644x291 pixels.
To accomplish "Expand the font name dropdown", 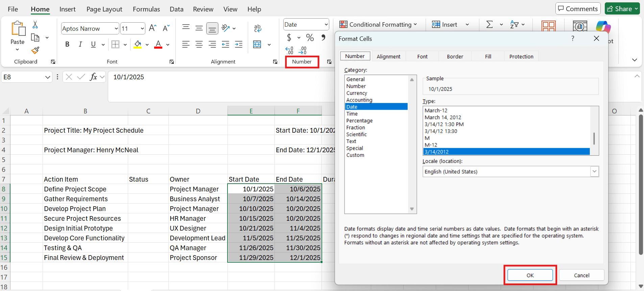I will pyautogui.click(x=116, y=29).
